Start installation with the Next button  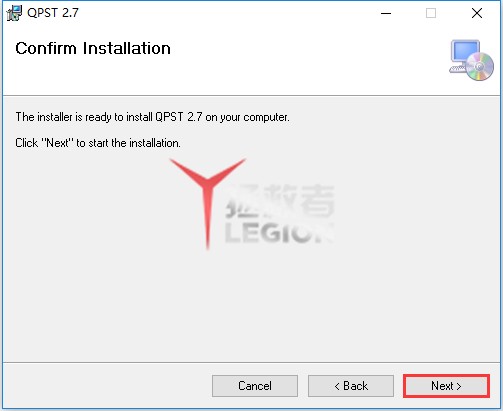446,386
